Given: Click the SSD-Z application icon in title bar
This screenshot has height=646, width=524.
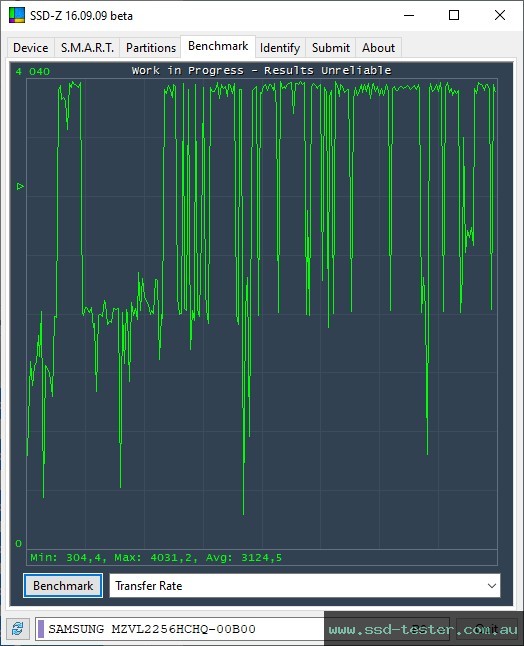Looking at the screenshot, I should 17,15.
